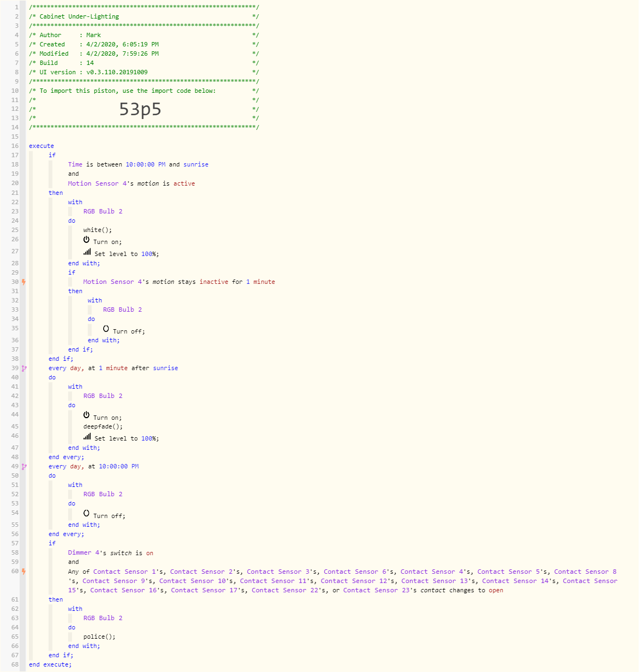Click the 'Author : Mark' comment line
643x672 pixels.
click(144, 35)
